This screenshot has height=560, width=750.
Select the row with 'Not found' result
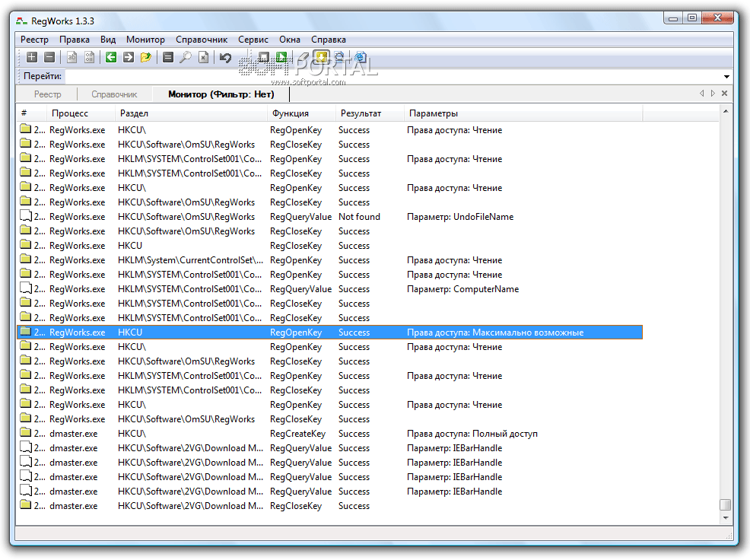point(329,217)
